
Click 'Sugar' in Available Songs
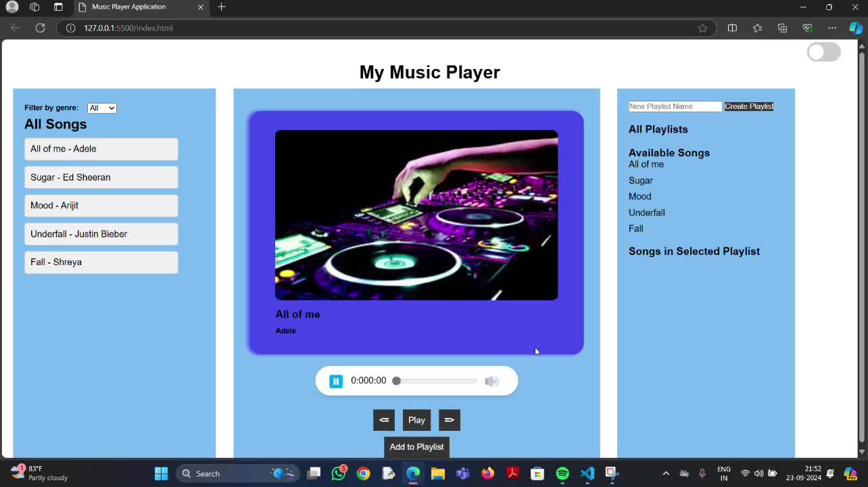(x=641, y=181)
